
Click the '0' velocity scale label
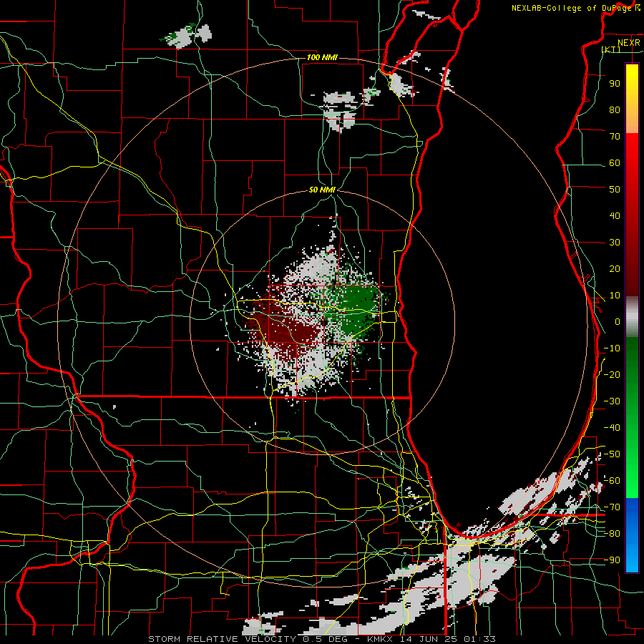pos(618,321)
